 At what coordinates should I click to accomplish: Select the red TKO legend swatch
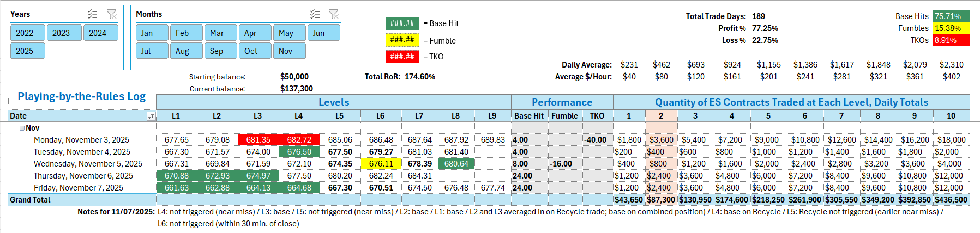[402, 57]
